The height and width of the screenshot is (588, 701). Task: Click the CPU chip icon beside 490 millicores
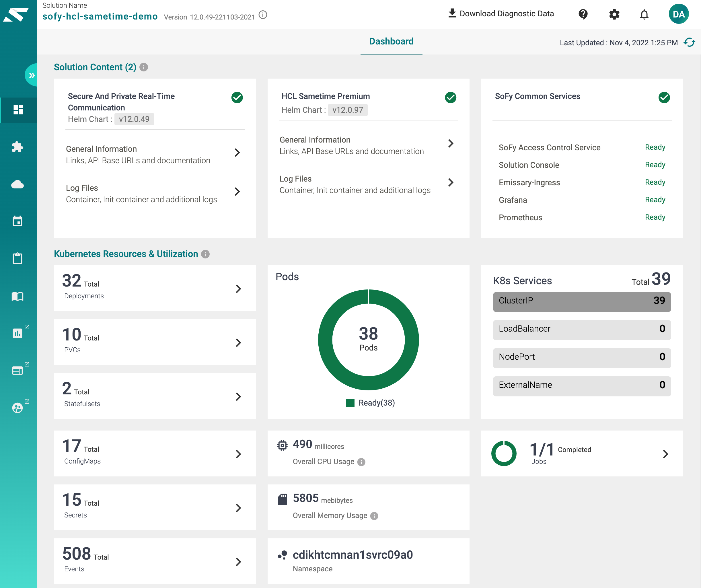(x=282, y=445)
